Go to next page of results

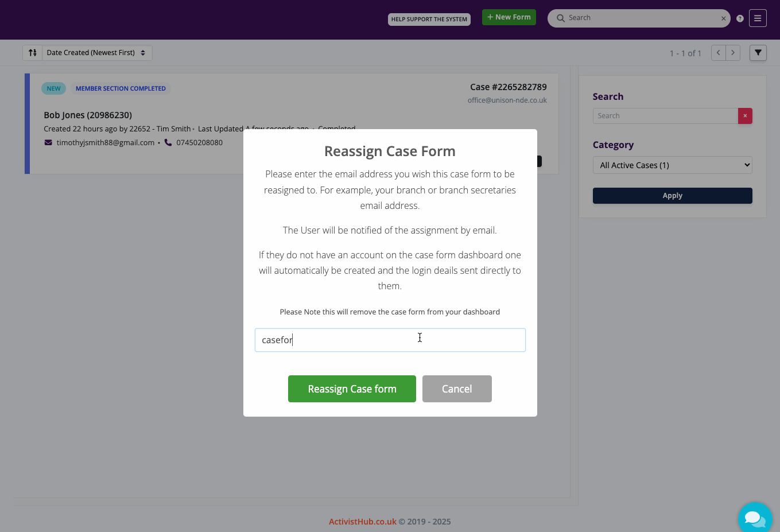tap(733, 53)
